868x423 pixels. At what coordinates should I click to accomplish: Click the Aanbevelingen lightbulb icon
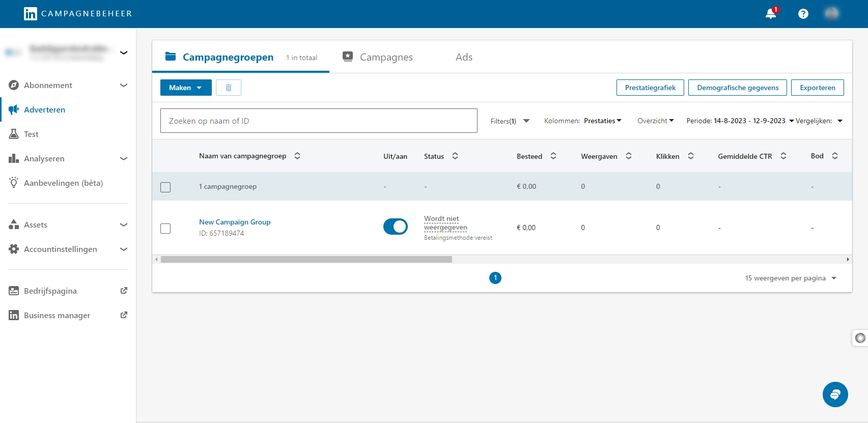[14, 182]
